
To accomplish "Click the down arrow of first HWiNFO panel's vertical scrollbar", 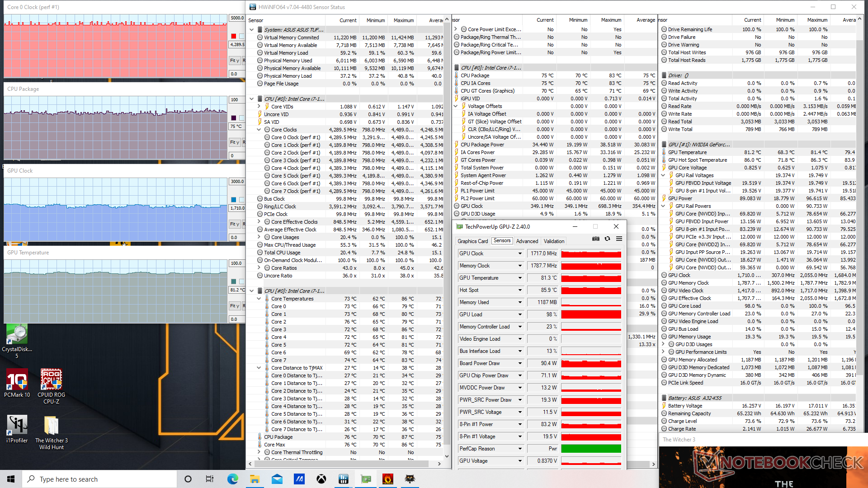I will tap(447, 456).
